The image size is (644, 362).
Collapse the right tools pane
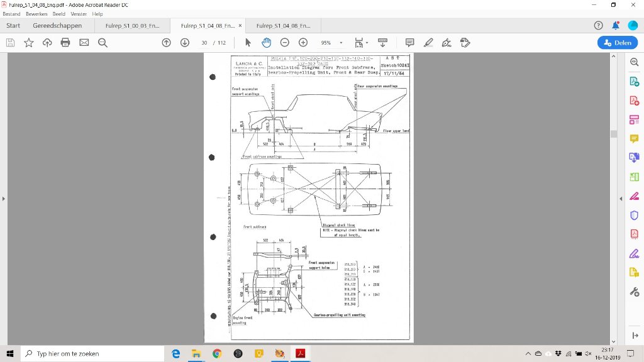click(x=634, y=336)
